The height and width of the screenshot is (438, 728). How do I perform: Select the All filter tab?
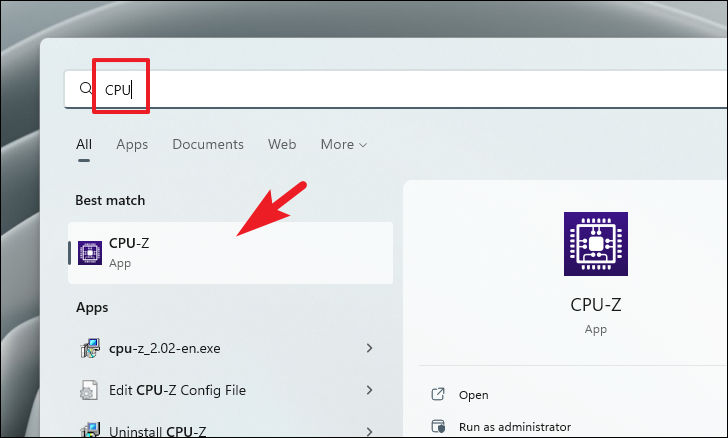84,144
